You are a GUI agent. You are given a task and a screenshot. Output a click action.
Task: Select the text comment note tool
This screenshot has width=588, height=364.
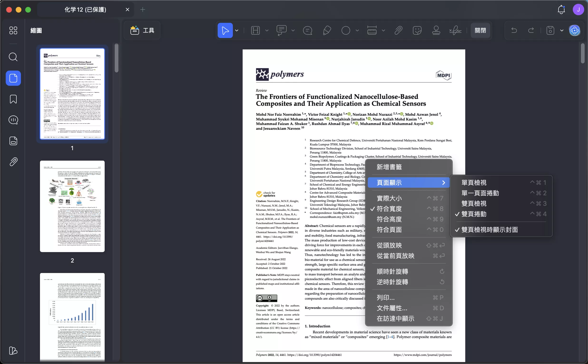pos(281,30)
